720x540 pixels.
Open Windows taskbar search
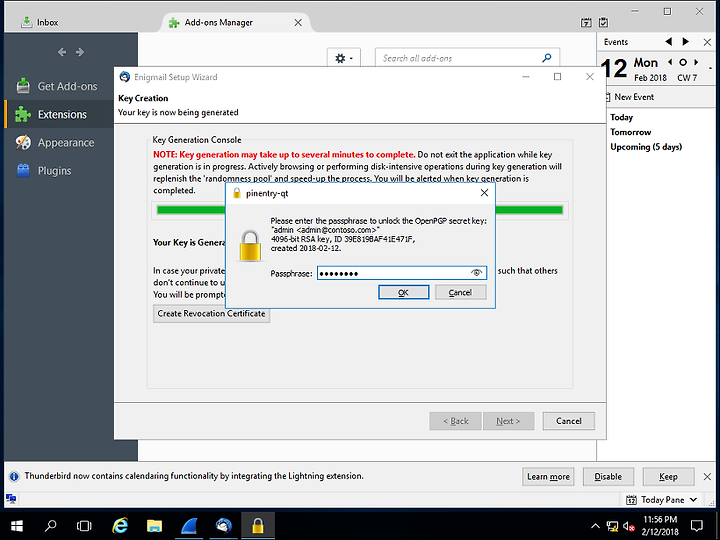(x=51, y=525)
